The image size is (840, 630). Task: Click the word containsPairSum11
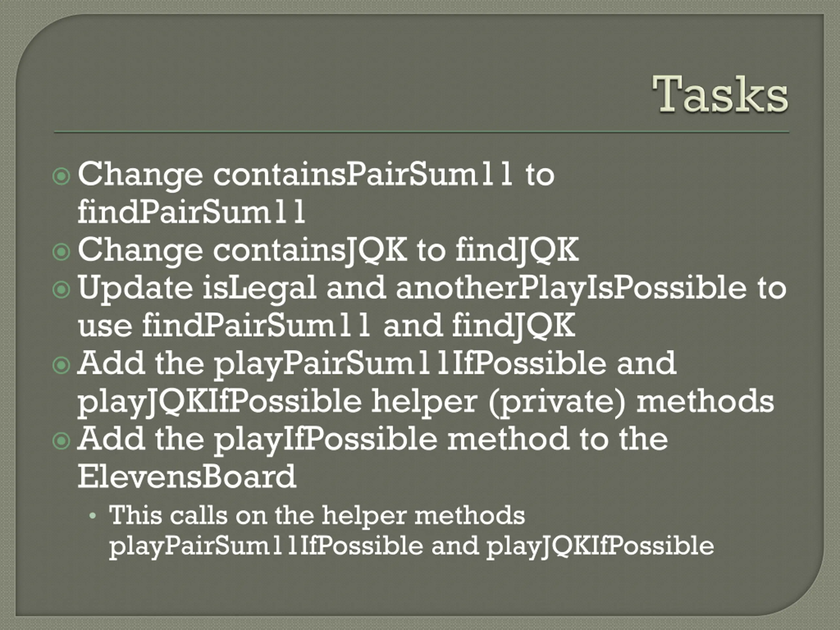[x=363, y=175]
